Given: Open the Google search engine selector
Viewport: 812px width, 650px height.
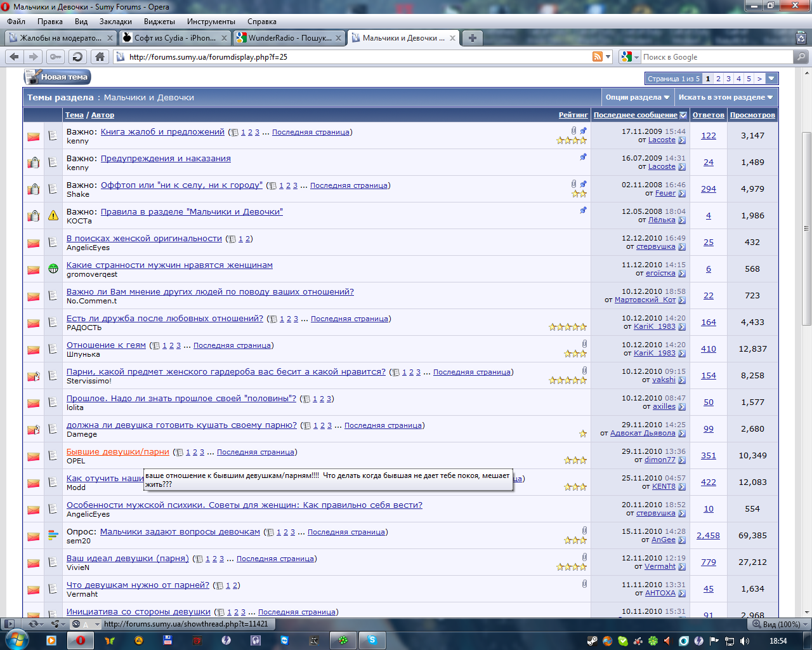Looking at the screenshot, I should (629, 57).
